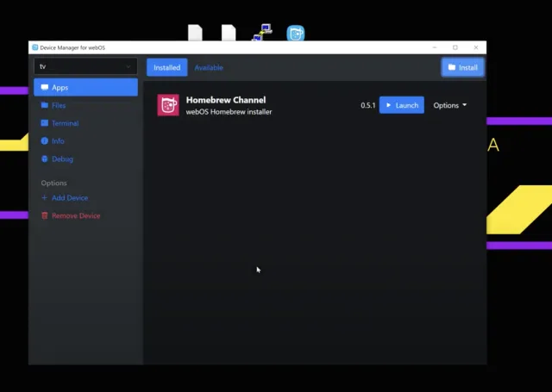The width and height of the screenshot is (552, 392).
Task: Minimize the Device Manager for webOS window
Action: (435, 47)
